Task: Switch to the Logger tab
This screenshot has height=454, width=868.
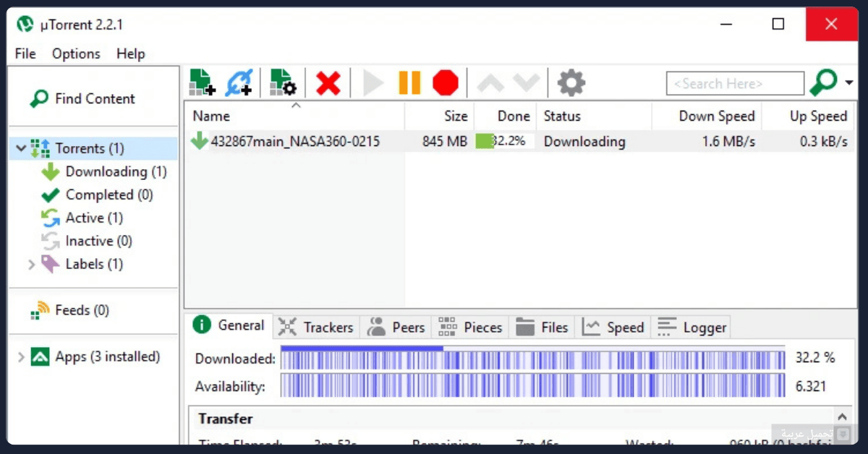Action: (x=692, y=327)
